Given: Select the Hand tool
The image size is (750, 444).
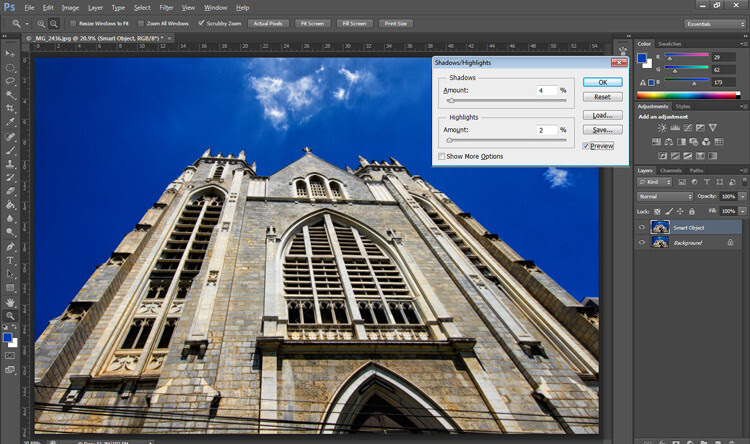Looking at the screenshot, I should coord(10,302).
